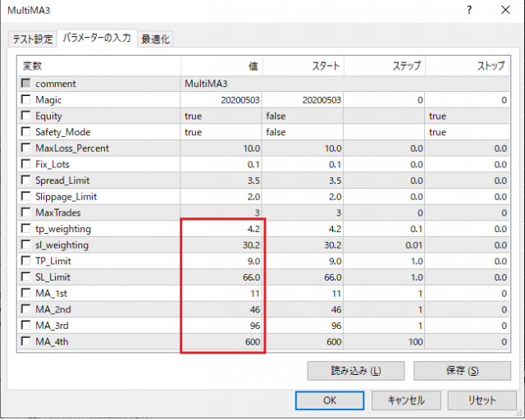
Task: Check the MA_3rd checkbox
Action: pyautogui.click(x=25, y=325)
